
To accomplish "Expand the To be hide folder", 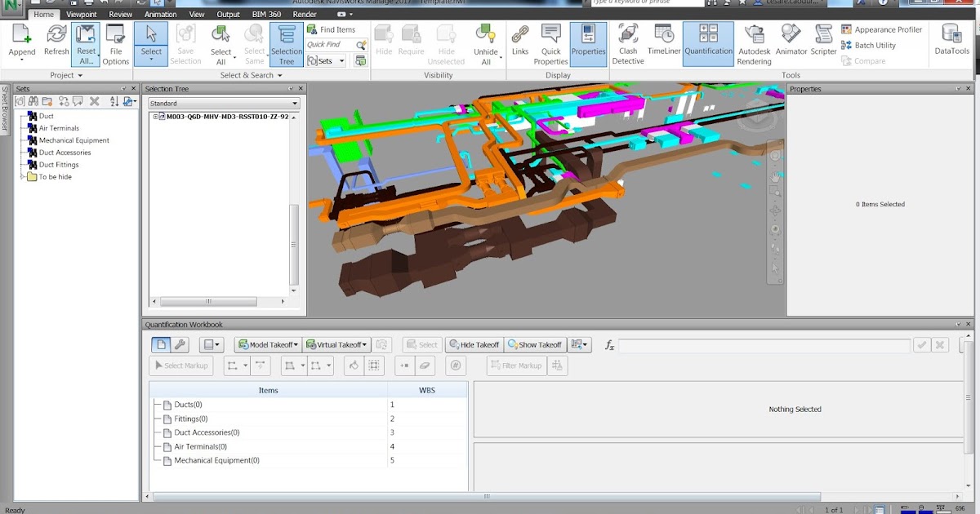I will (x=21, y=177).
